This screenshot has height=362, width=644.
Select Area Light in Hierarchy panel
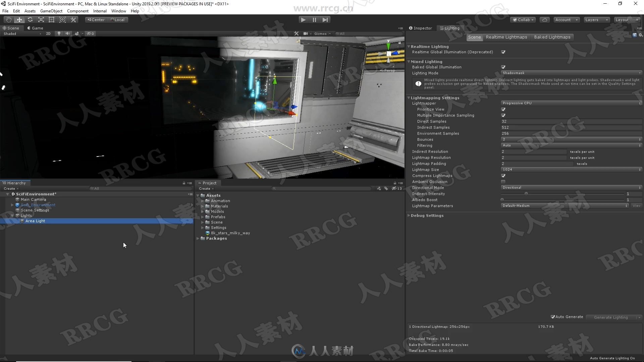pyautogui.click(x=35, y=221)
